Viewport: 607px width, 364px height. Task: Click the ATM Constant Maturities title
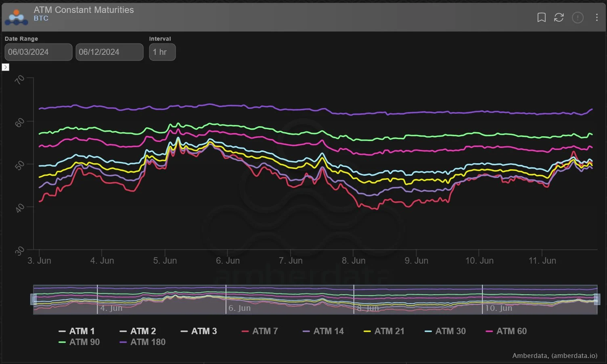click(x=84, y=10)
